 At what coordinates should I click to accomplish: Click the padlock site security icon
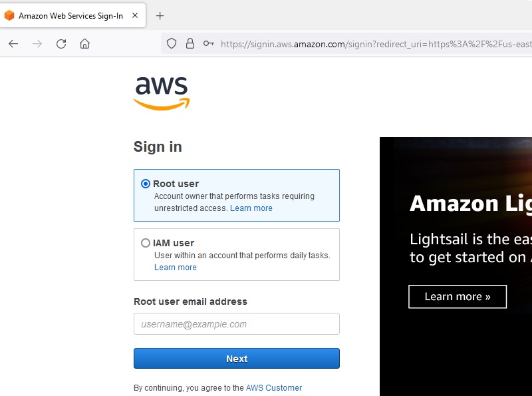[190, 44]
